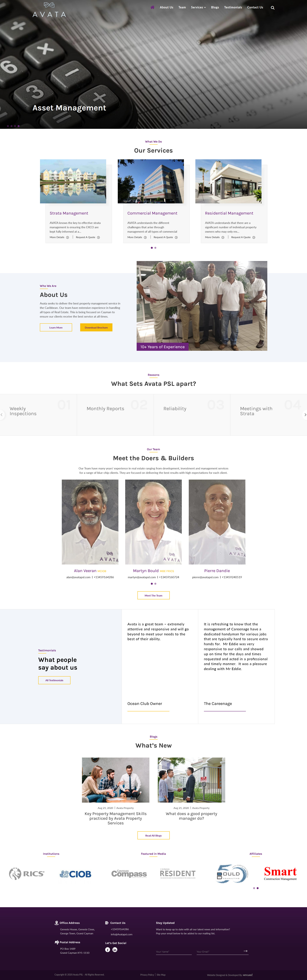Select first dot of affiliates carousel
Image resolution: width=307 pixels, height=980 pixels.
tap(254, 888)
